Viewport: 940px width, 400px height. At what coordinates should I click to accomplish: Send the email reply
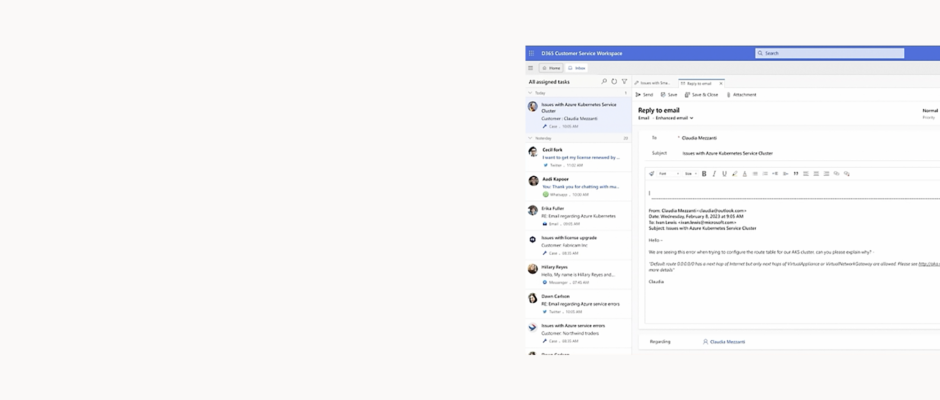(644, 95)
